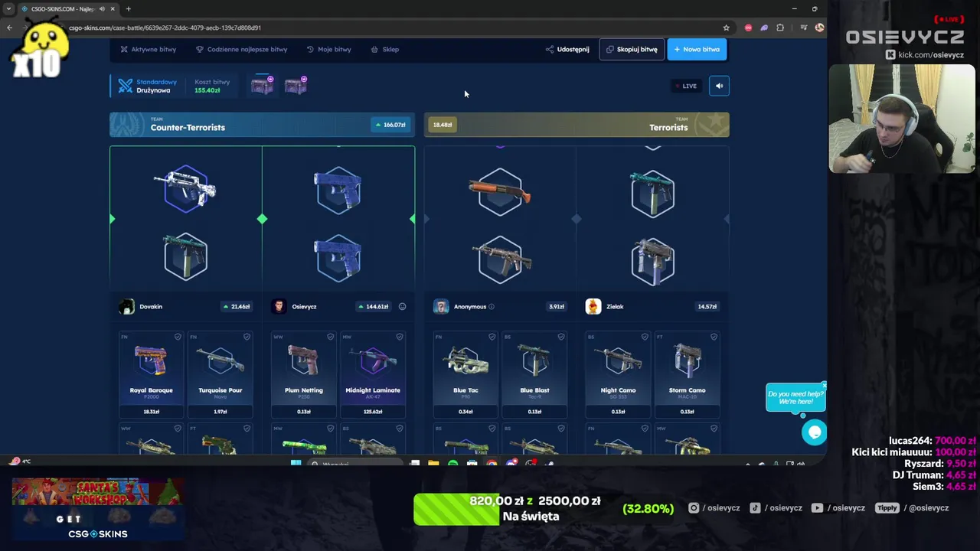Open the live chat support bubble
Image resolution: width=980 pixels, height=551 pixels.
pos(814,432)
